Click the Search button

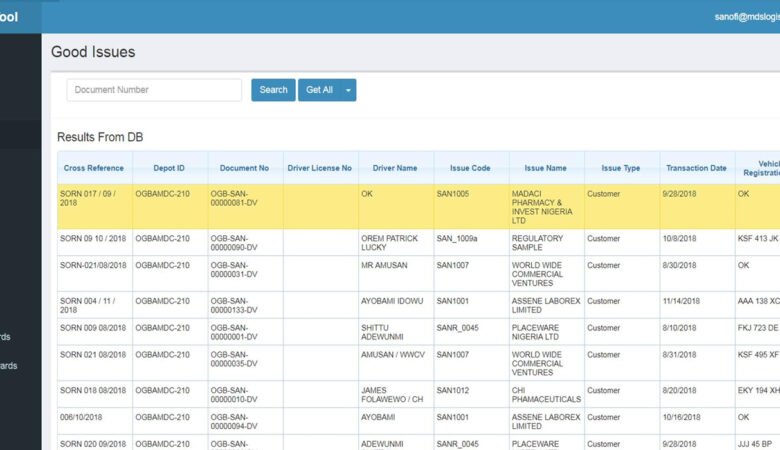[x=273, y=90]
